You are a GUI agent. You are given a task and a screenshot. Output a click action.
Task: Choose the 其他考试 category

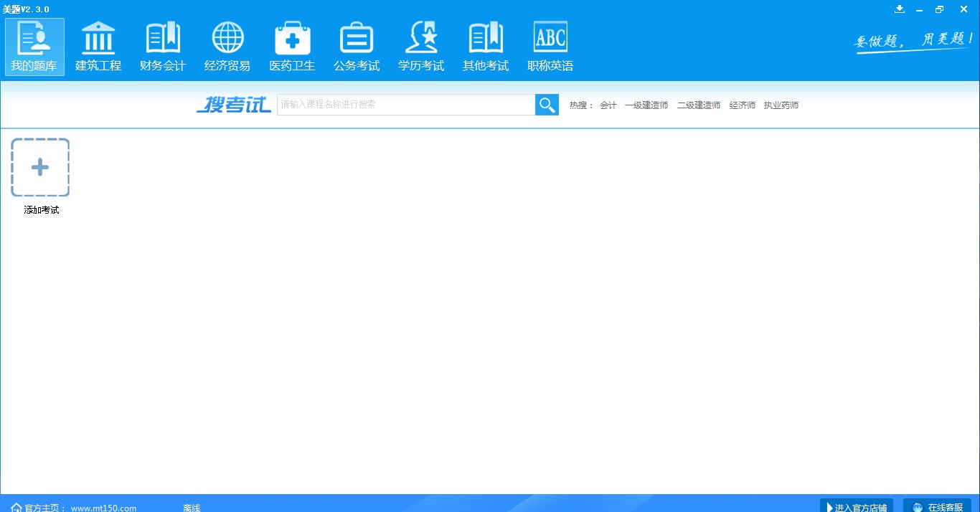[x=486, y=47]
